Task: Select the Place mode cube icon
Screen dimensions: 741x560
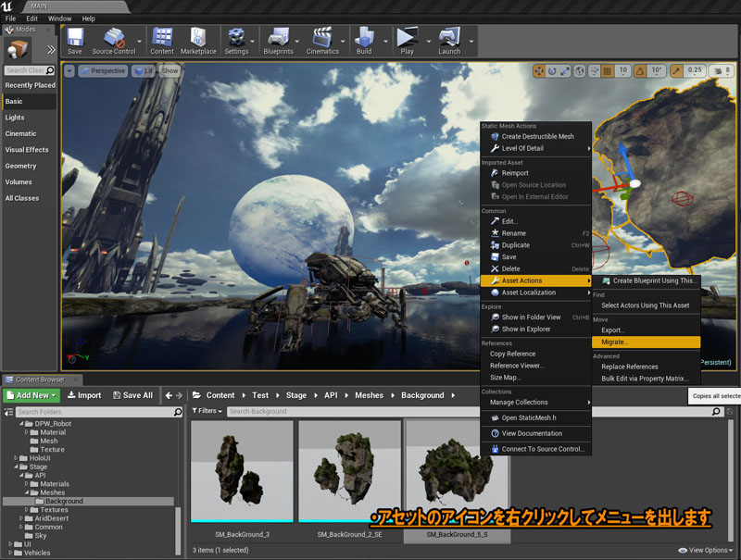Action: 17,49
